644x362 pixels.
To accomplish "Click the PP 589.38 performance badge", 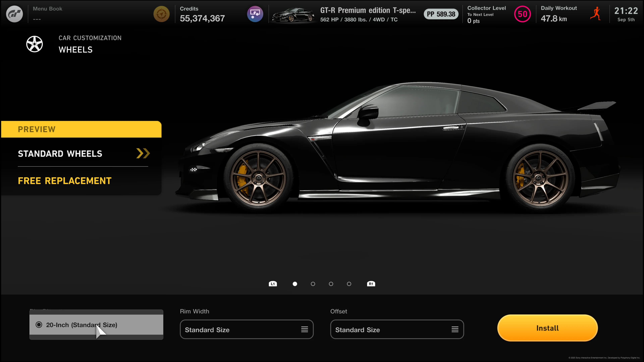I will coord(441,14).
